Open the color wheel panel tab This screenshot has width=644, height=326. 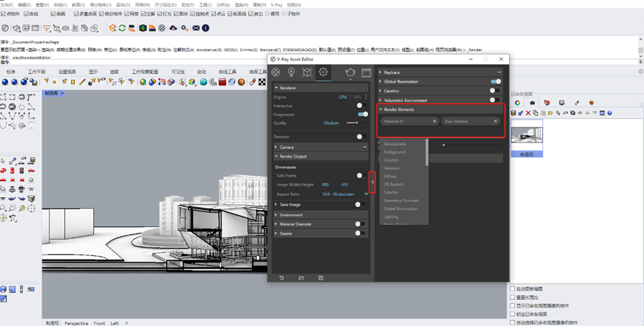click(518, 103)
